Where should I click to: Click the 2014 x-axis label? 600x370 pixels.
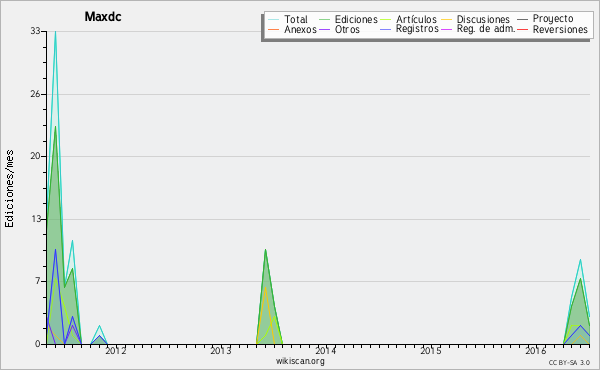(326, 350)
